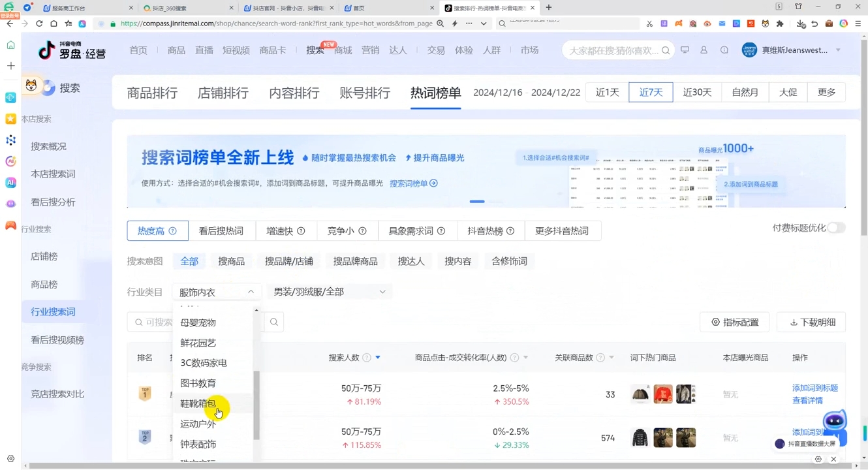The image size is (868, 470).
Task: Select the 近30天 time range option
Action: click(697, 92)
